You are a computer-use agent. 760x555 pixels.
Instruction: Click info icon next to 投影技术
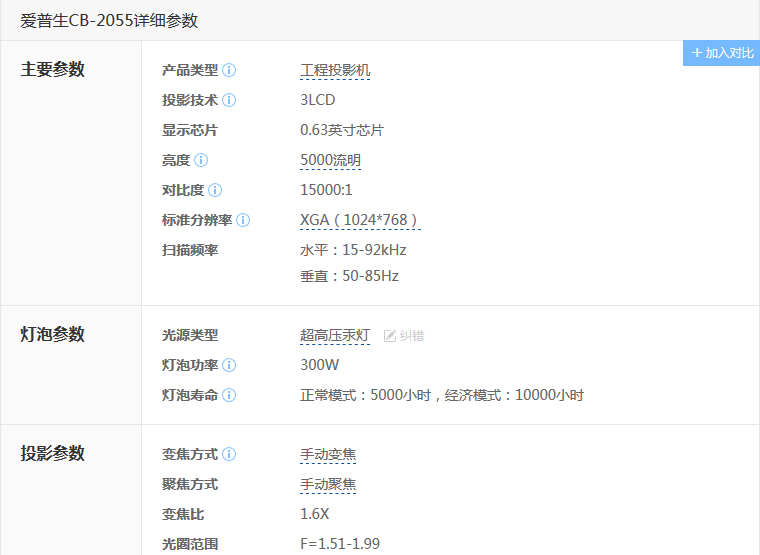229,100
